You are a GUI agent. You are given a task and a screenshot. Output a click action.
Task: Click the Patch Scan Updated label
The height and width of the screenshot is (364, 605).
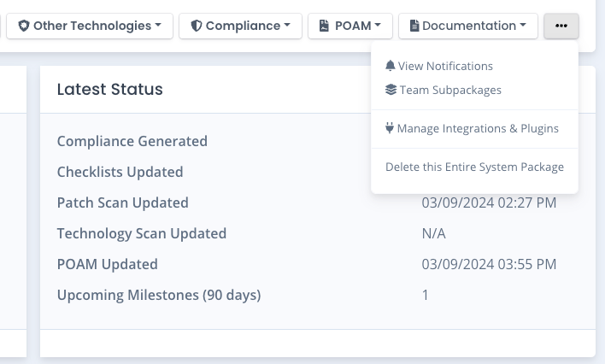pyautogui.click(x=123, y=203)
